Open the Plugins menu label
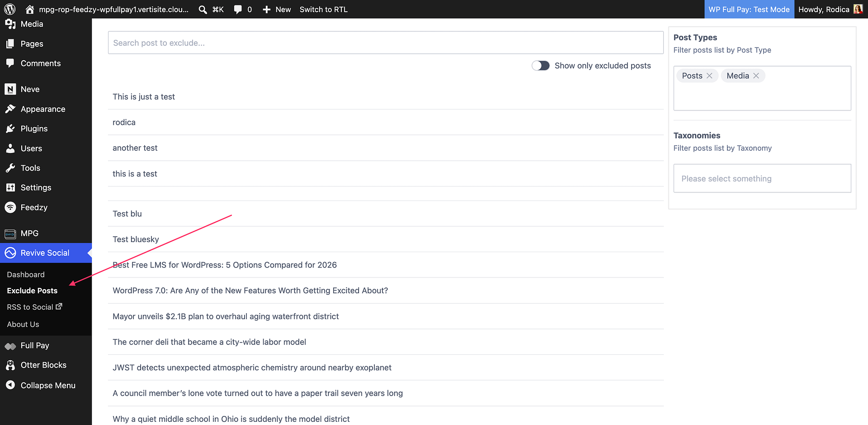The width and height of the screenshot is (868, 425). click(x=34, y=129)
